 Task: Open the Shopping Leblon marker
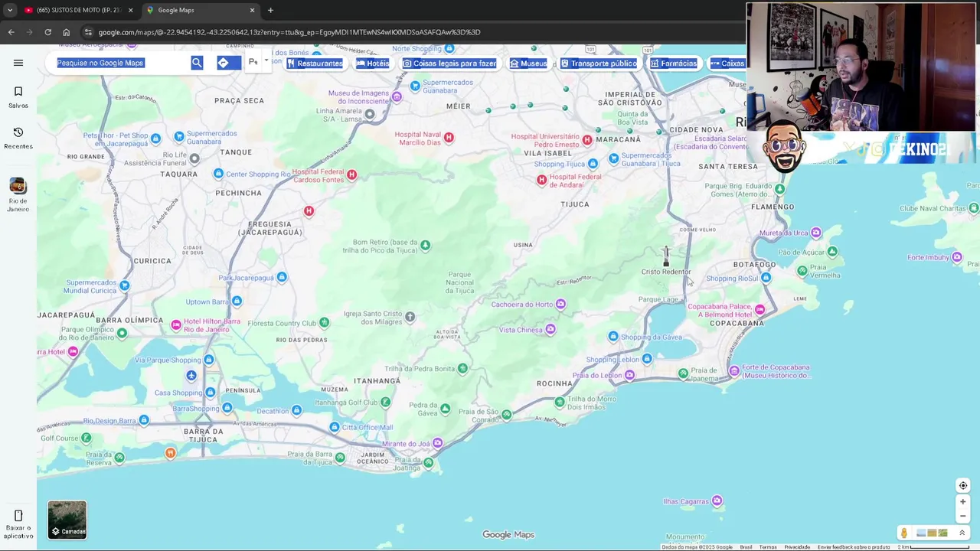tap(647, 359)
